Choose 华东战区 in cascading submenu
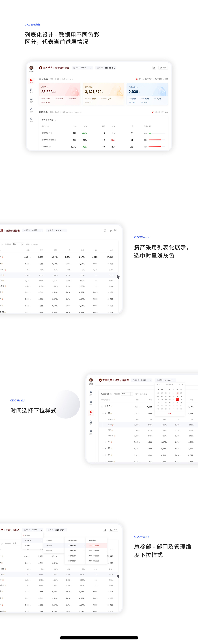This screenshot has height=644, width=198. pyautogui.click(x=54, y=551)
